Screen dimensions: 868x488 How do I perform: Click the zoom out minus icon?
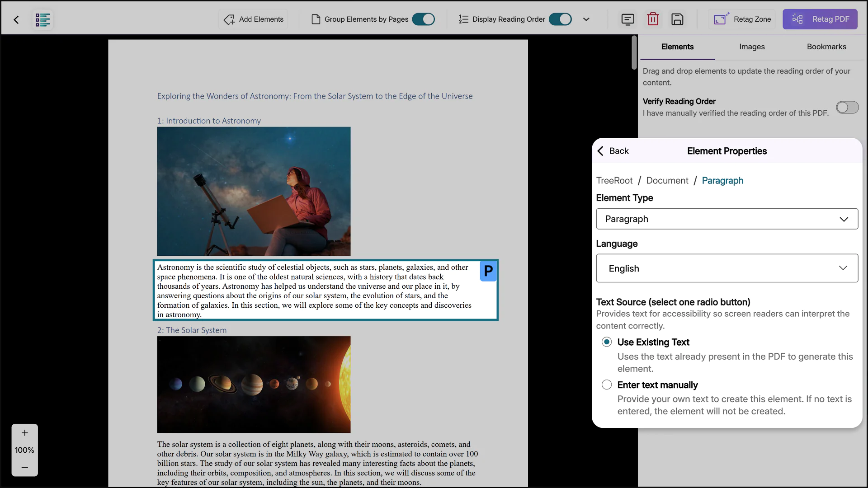click(x=25, y=467)
